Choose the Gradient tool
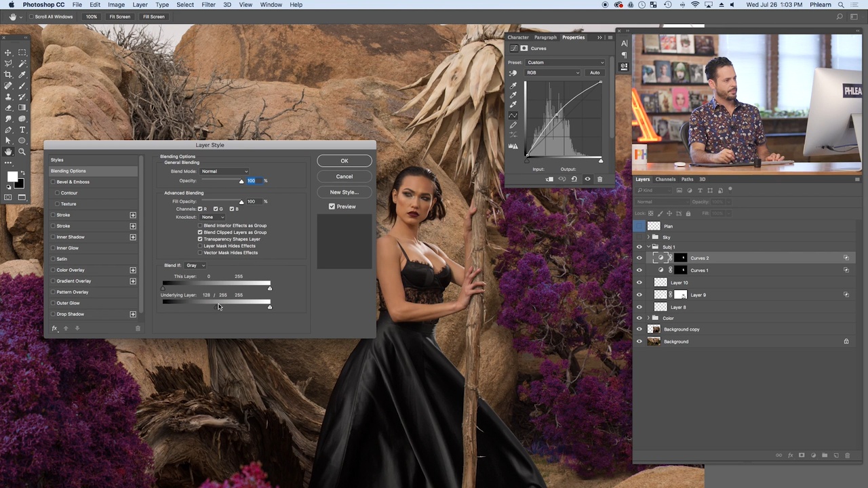 (x=22, y=108)
